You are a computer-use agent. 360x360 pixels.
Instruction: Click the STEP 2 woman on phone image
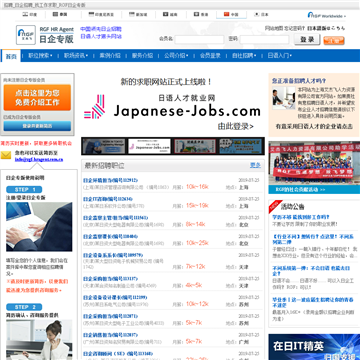39,340
